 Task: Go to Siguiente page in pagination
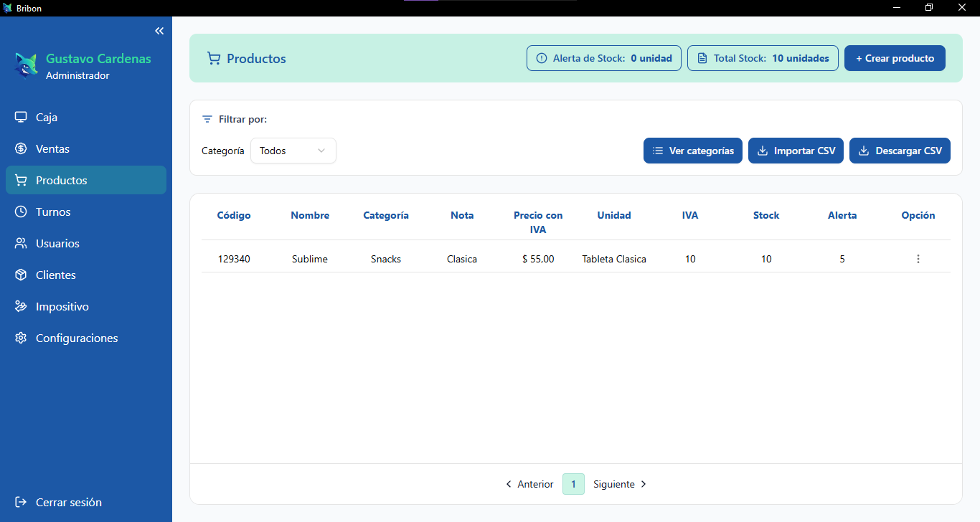620,484
